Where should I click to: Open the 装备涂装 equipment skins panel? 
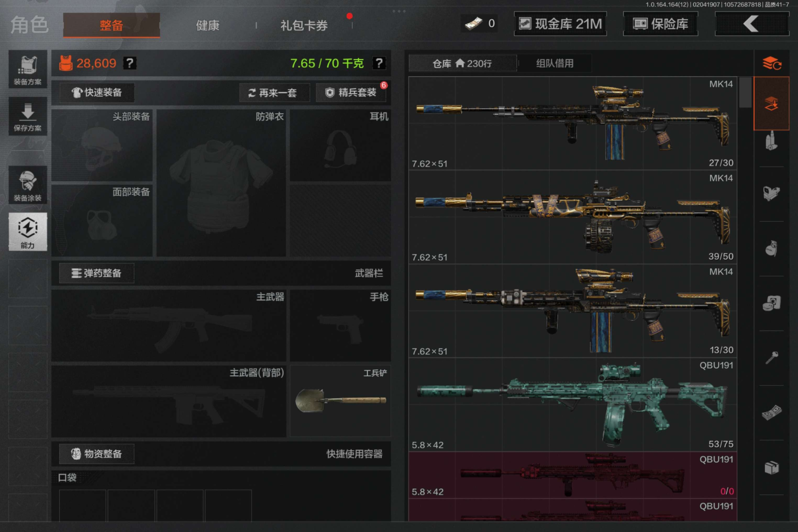[28, 185]
